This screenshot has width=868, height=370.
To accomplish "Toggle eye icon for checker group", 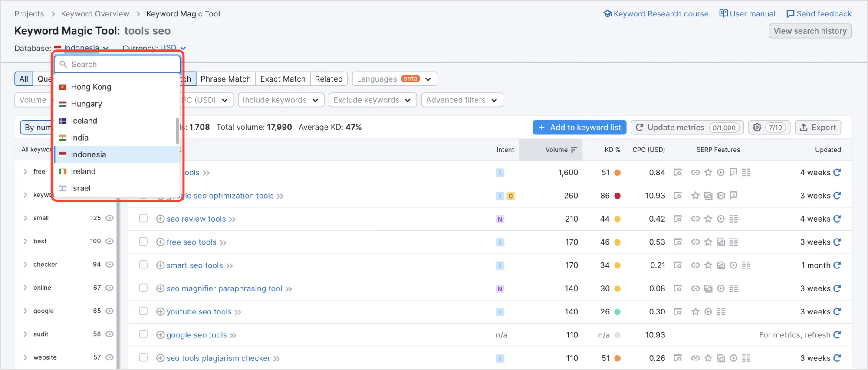I will click(x=109, y=265).
